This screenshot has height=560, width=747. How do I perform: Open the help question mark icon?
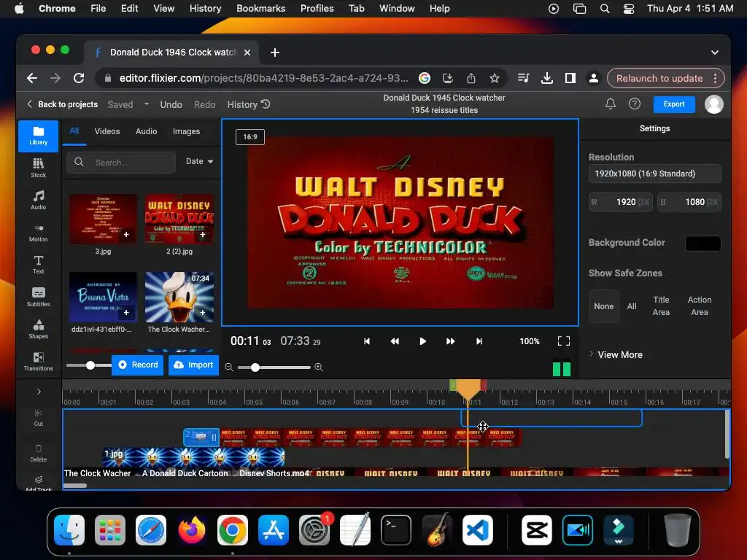coord(634,104)
